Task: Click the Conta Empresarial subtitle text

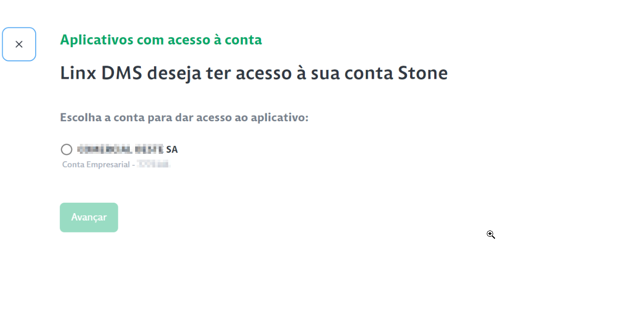Action: point(97,165)
